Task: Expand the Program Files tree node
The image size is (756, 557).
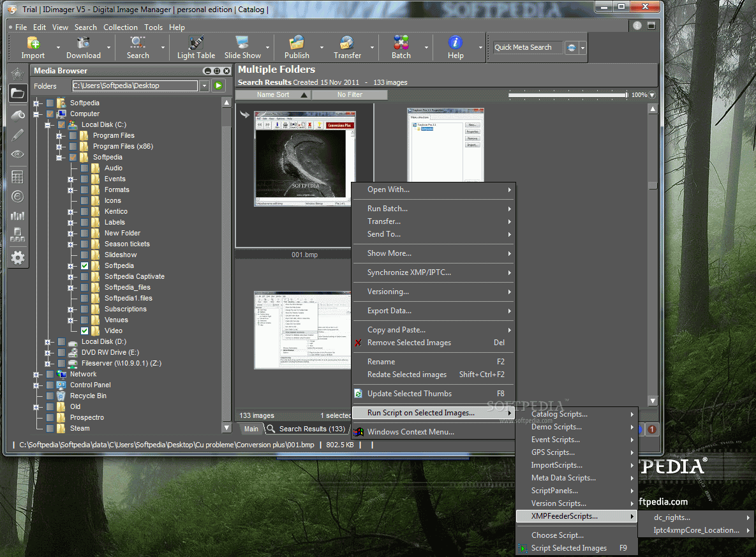Action: pos(59,135)
